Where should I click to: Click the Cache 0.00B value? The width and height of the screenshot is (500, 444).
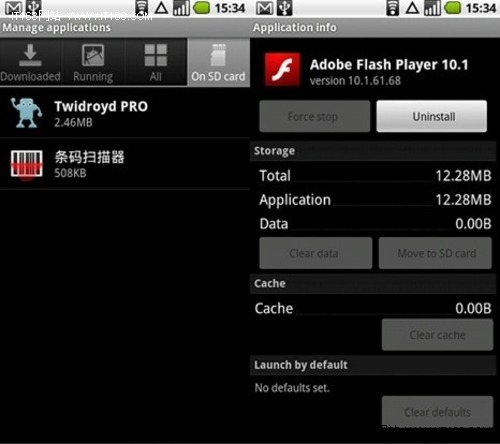coord(473,308)
